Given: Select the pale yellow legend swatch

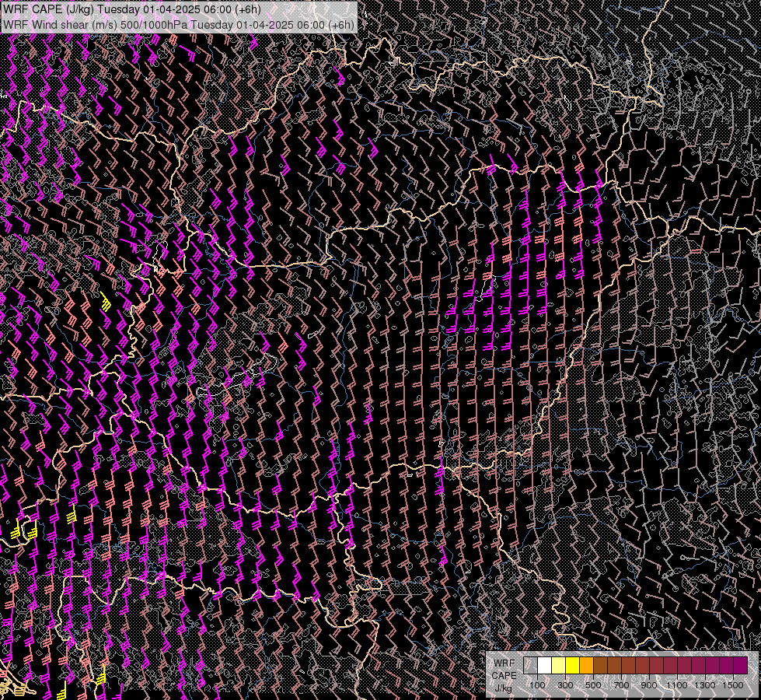Looking at the screenshot, I should click(559, 666).
